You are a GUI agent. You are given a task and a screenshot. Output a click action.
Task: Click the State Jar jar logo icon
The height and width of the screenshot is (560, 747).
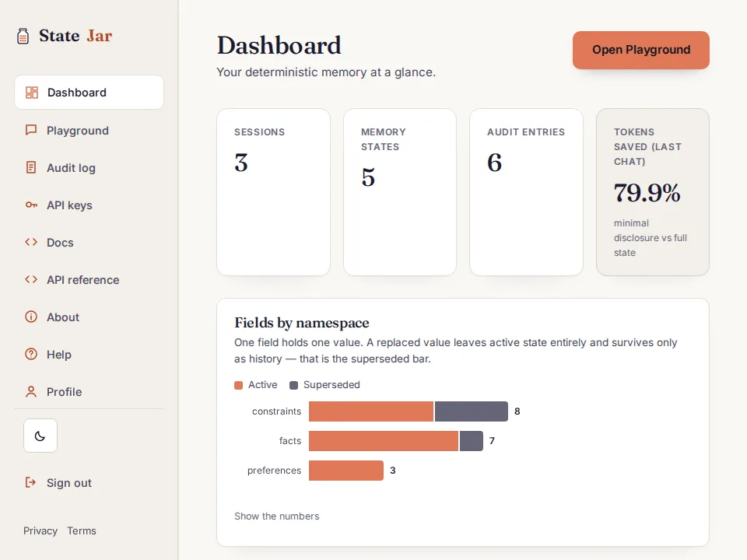pyautogui.click(x=23, y=37)
